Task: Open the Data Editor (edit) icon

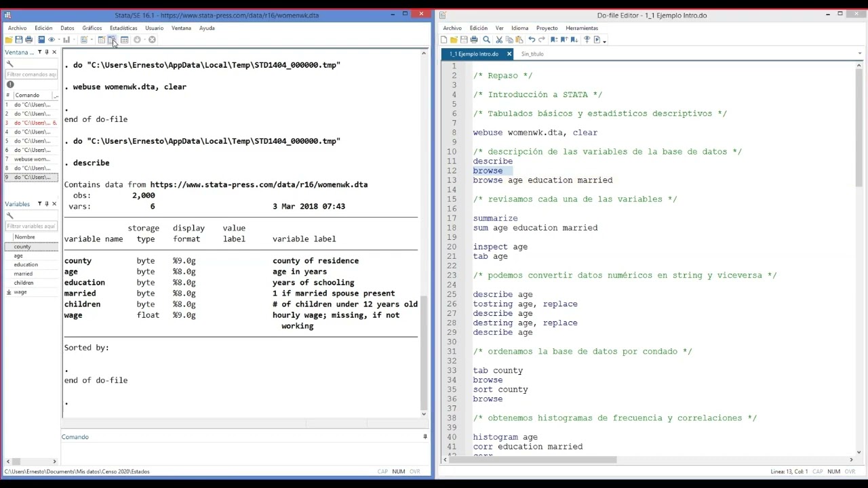Action: coord(102,39)
